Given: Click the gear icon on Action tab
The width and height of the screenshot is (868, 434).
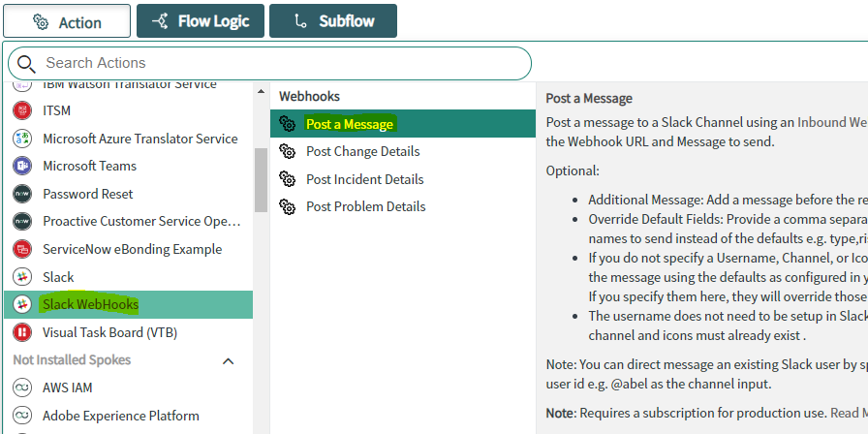Looking at the screenshot, I should coord(41,21).
